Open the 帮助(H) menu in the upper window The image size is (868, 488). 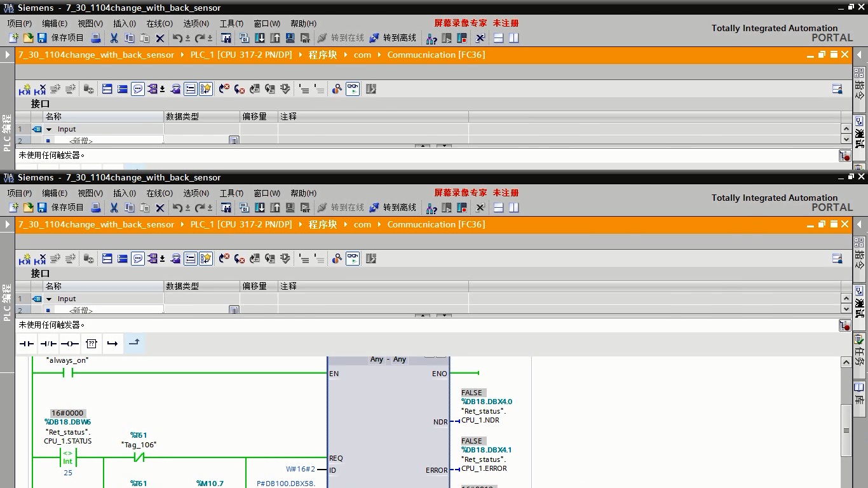tap(303, 24)
